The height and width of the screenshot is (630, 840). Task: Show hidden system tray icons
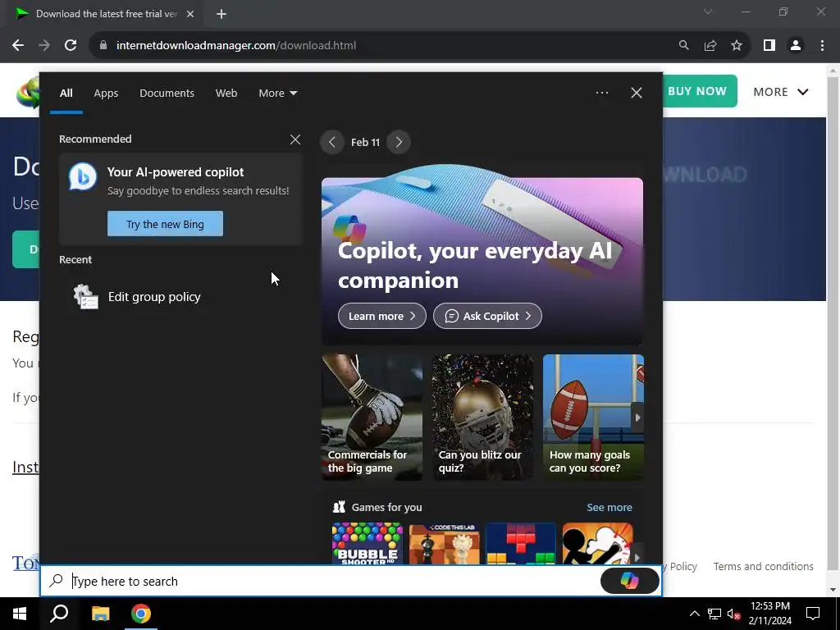tap(694, 614)
